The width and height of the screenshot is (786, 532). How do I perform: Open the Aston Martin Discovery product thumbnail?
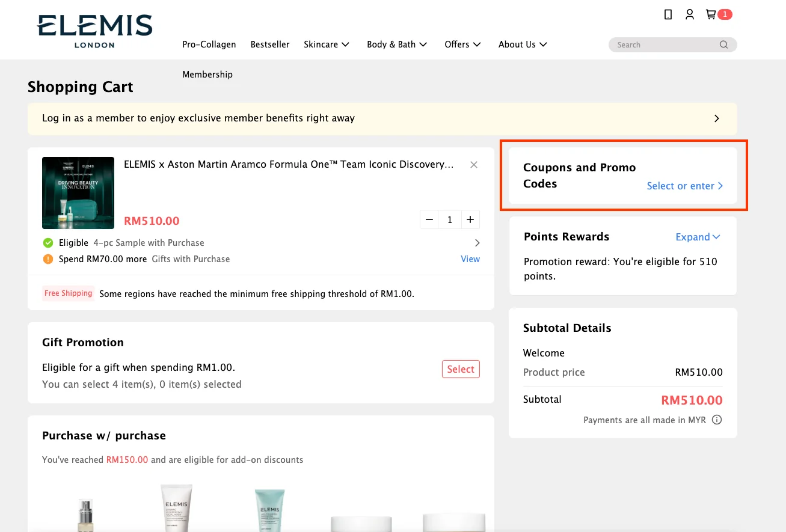pos(78,193)
